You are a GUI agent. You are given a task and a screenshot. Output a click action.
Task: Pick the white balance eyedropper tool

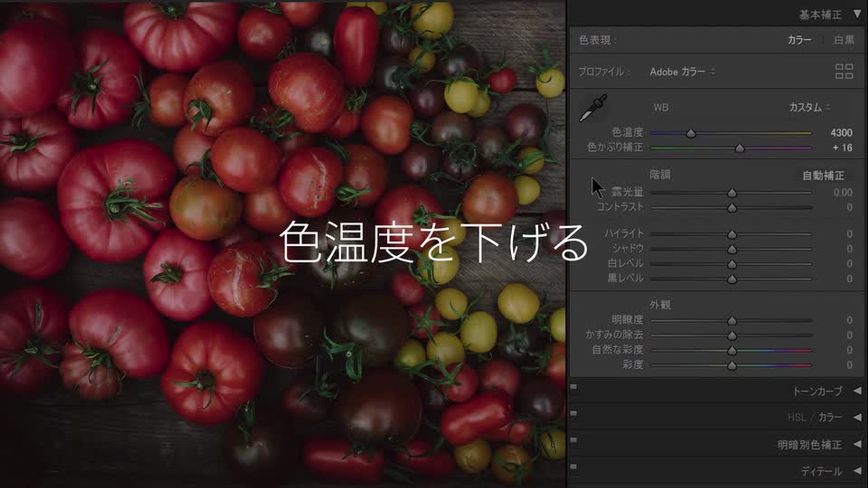(x=593, y=108)
